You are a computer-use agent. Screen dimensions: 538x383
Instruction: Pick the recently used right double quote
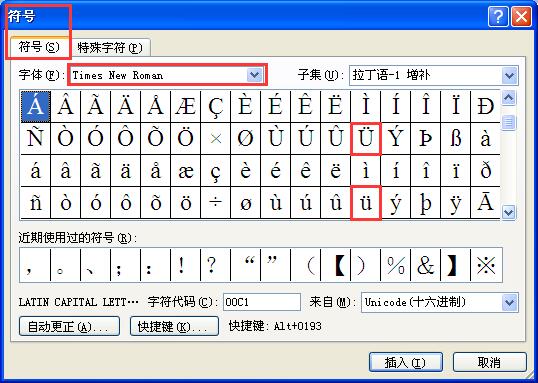click(x=276, y=265)
